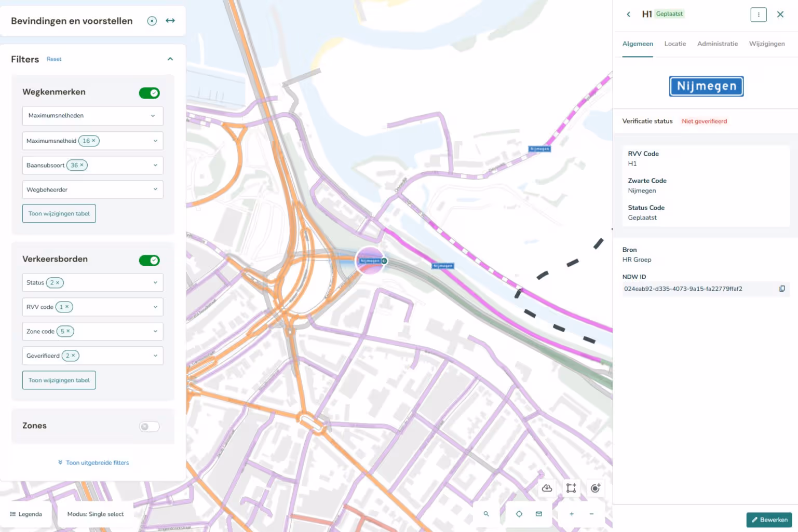Screen dimensions: 798x532
Task: Open the Wijzigingen tab
Action: coord(766,44)
